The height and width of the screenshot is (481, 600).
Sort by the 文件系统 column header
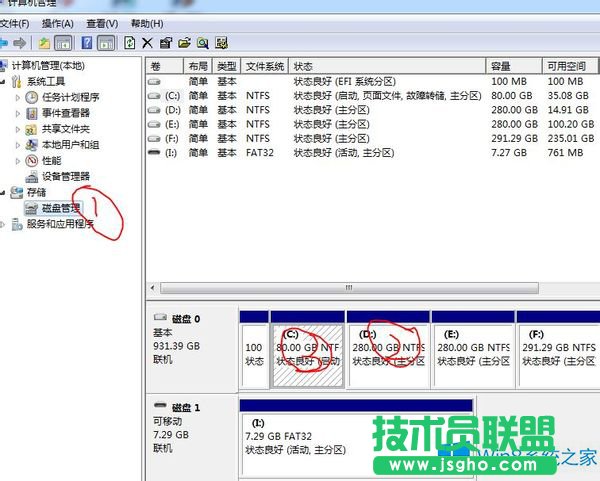265,65
